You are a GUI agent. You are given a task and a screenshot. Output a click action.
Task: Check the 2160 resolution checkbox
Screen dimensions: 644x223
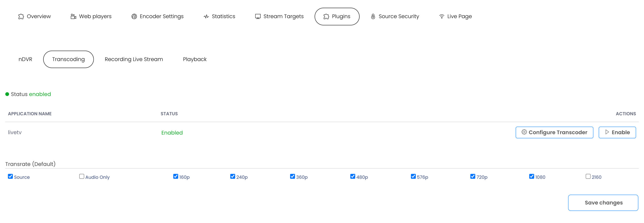588,176
